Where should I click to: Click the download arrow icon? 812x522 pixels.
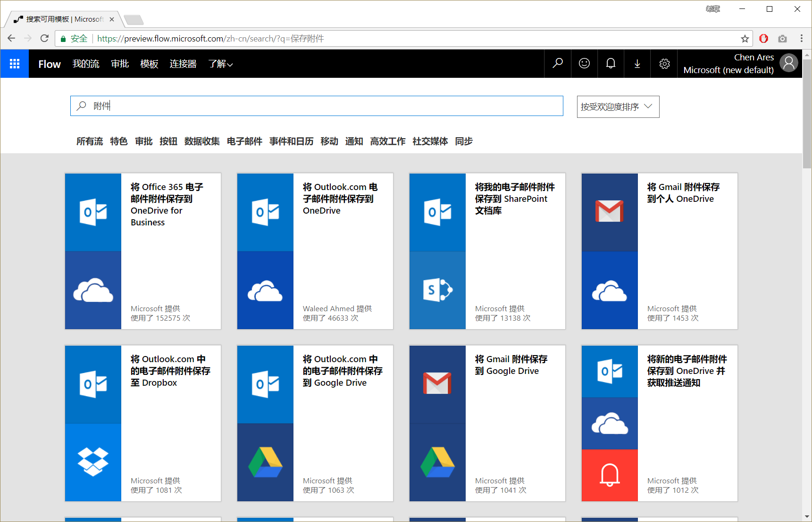point(637,63)
